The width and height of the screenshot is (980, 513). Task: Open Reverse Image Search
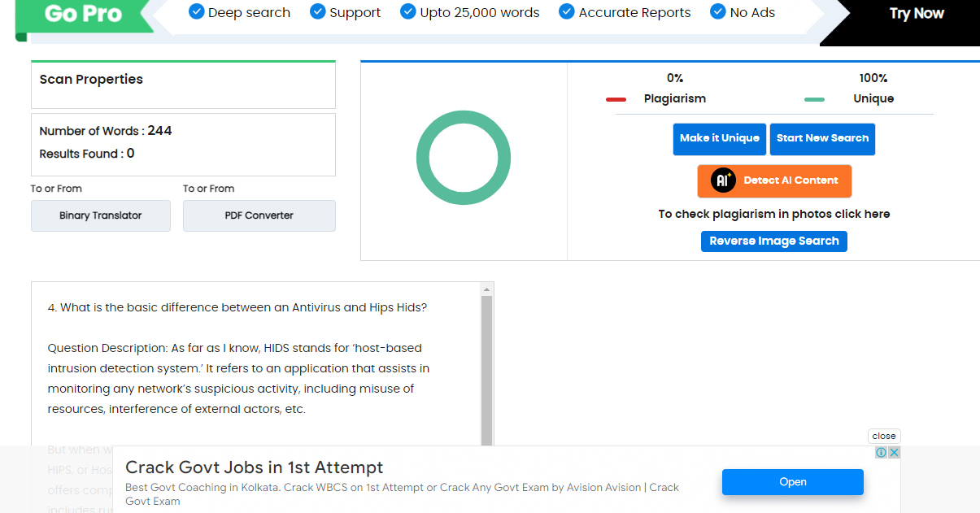pyautogui.click(x=774, y=241)
